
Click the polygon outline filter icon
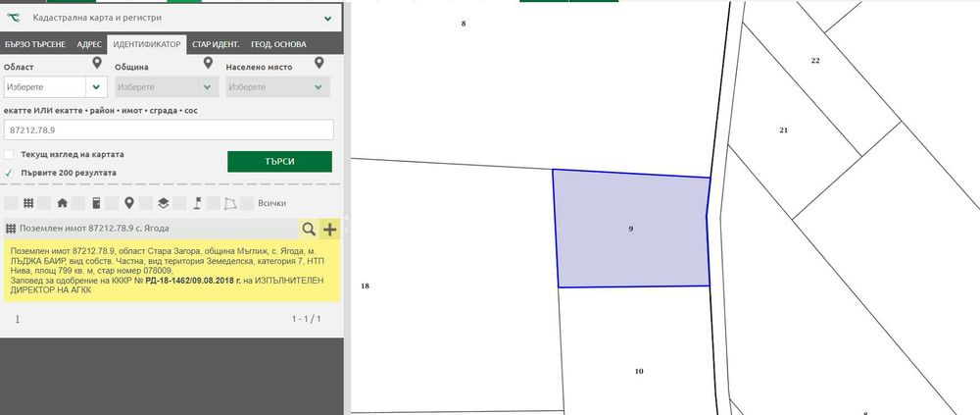click(x=230, y=203)
